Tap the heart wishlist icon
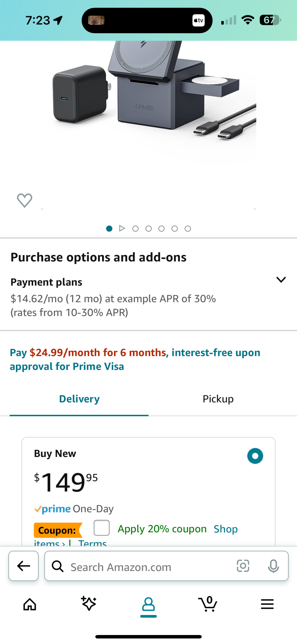The image size is (297, 644). (x=24, y=200)
